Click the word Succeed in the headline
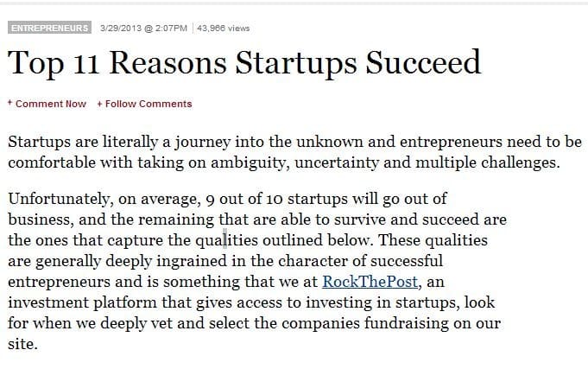The image size is (588, 369). [423, 62]
